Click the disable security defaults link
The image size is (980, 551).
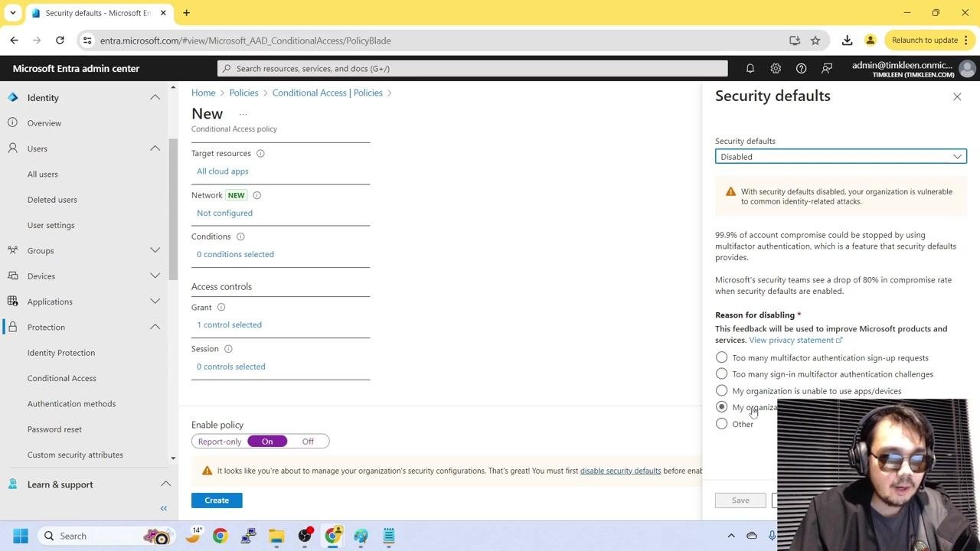click(620, 471)
